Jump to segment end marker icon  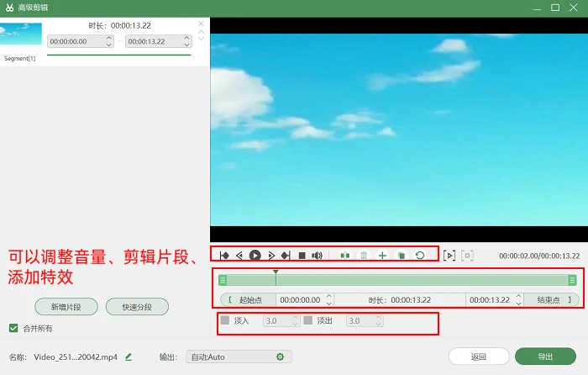(286, 256)
